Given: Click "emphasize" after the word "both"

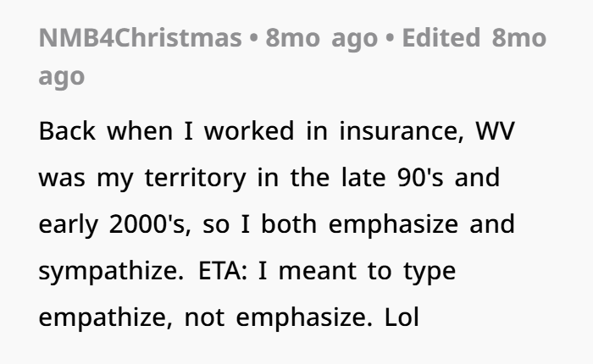Looking at the screenshot, I should pyautogui.click(x=393, y=225).
